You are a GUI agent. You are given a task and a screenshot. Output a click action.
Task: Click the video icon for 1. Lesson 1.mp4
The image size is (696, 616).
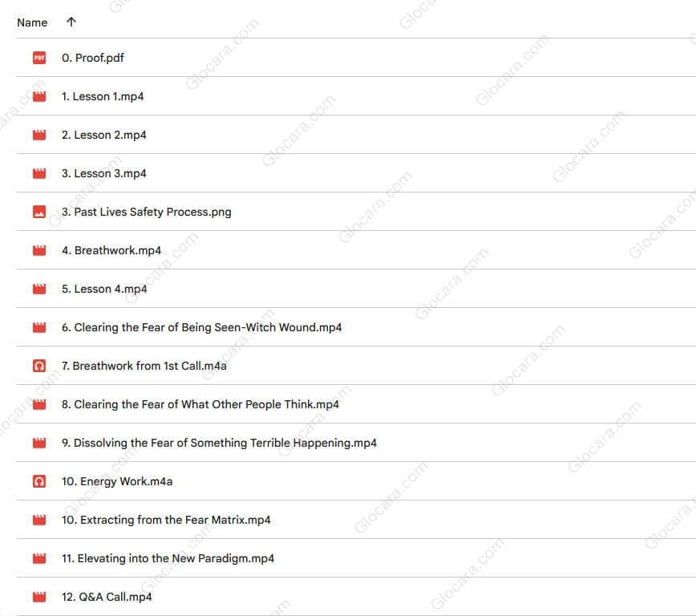pyautogui.click(x=38, y=96)
